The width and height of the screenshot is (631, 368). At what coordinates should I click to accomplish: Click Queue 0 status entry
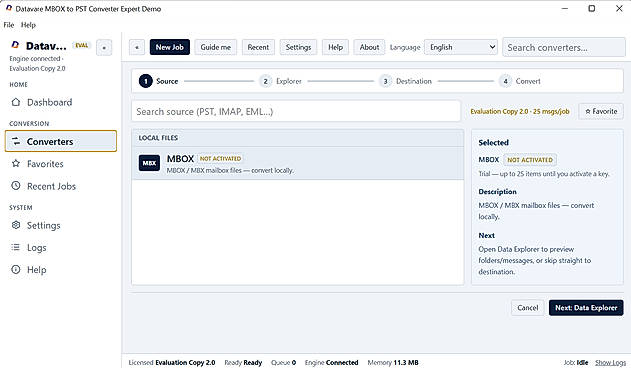pyautogui.click(x=283, y=362)
